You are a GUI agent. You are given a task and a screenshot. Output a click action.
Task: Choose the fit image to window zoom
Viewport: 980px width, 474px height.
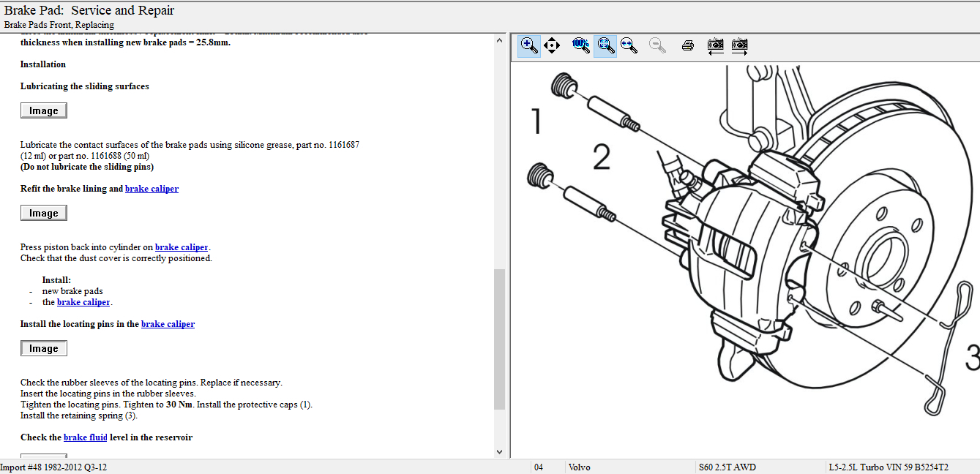click(605, 45)
